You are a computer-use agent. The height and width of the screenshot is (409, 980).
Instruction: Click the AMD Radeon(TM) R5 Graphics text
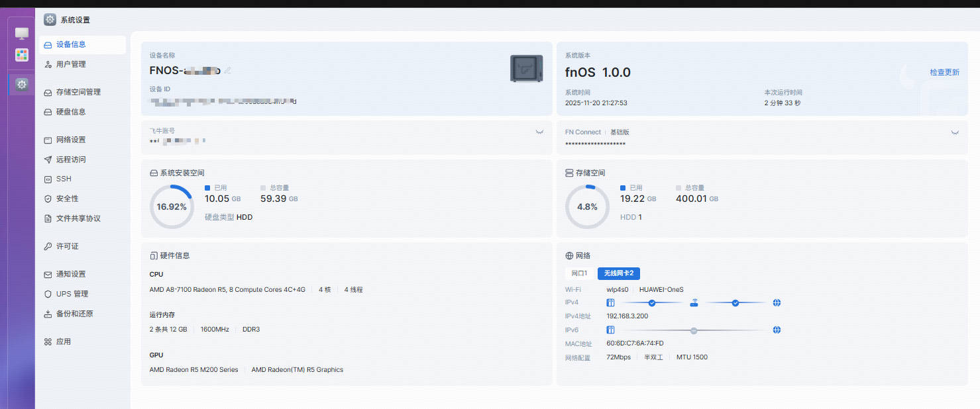[x=298, y=370]
